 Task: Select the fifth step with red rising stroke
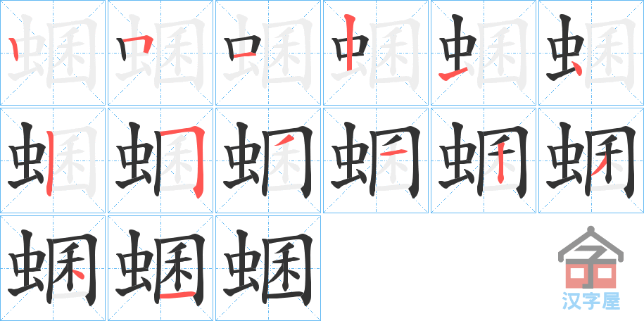(484, 53)
